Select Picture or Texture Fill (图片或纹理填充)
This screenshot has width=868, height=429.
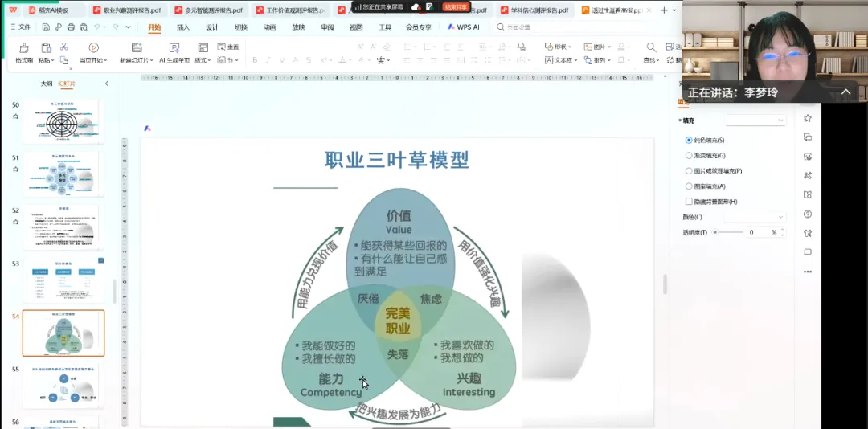689,171
